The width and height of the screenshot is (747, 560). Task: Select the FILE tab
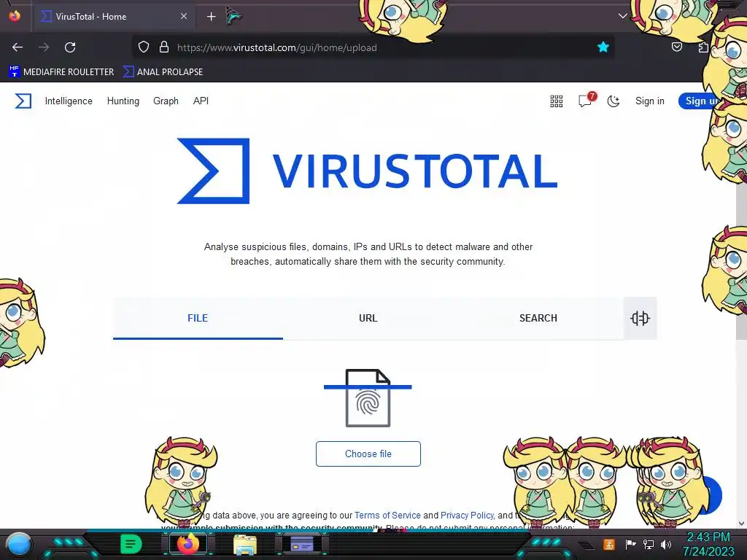click(x=198, y=318)
